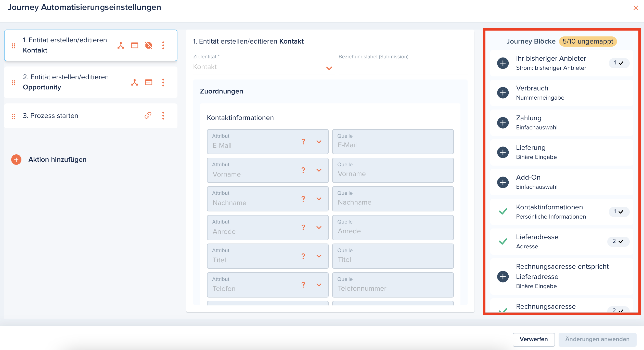Expand the Vorname attribute dropdown
This screenshot has height=350, width=644.
click(x=319, y=170)
